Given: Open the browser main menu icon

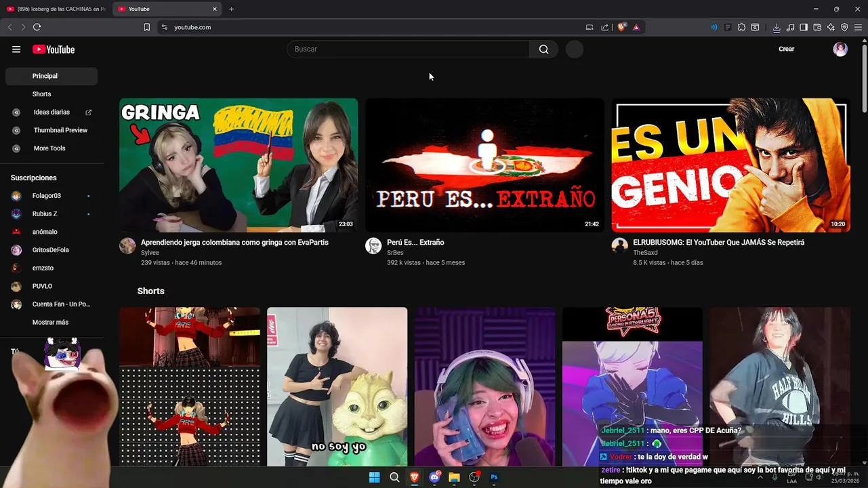Looking at the screenshot, I should [859, 27].
